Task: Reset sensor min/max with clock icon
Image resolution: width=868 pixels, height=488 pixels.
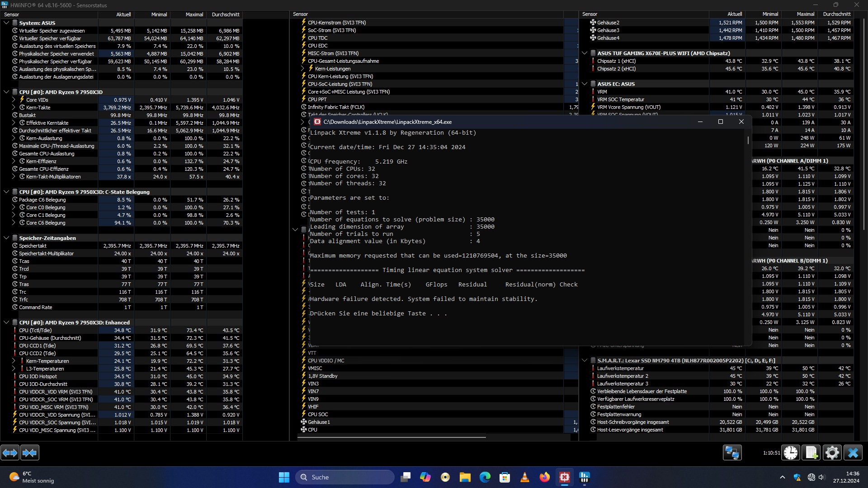Action: [791, 452]
